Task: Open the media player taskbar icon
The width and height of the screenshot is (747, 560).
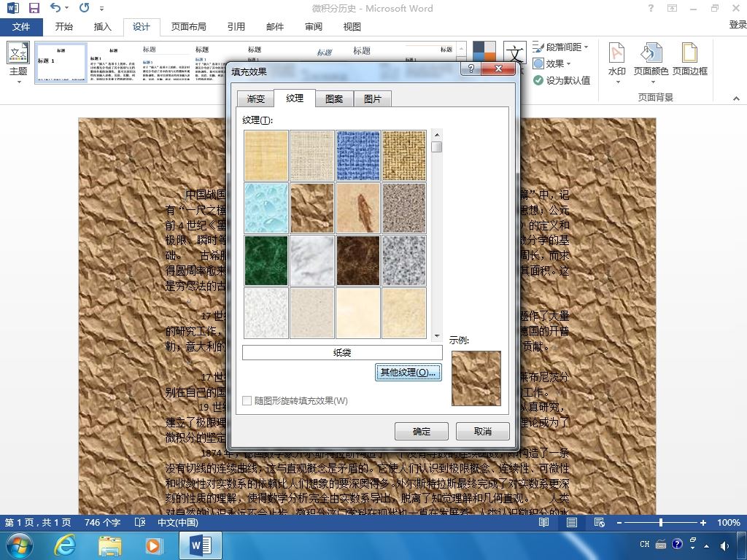Action: [154, 545]
